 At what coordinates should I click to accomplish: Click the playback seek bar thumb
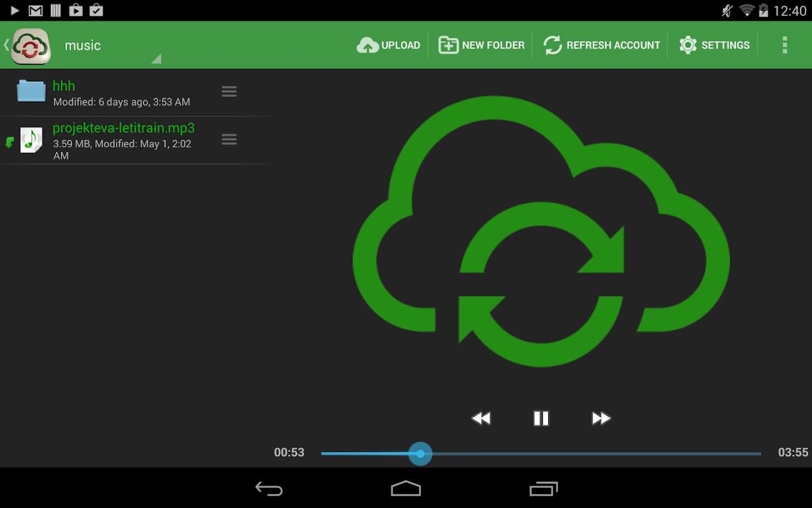[x=420, y=454]
